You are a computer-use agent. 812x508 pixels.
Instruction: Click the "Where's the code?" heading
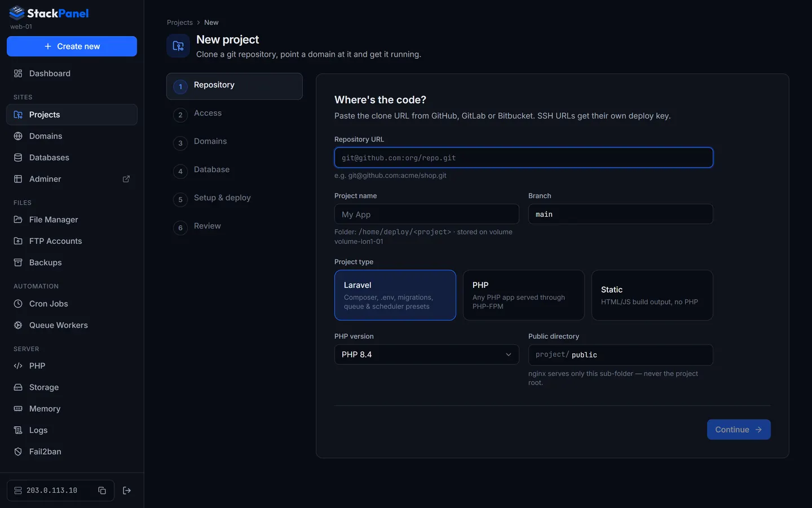coord(380,100)
